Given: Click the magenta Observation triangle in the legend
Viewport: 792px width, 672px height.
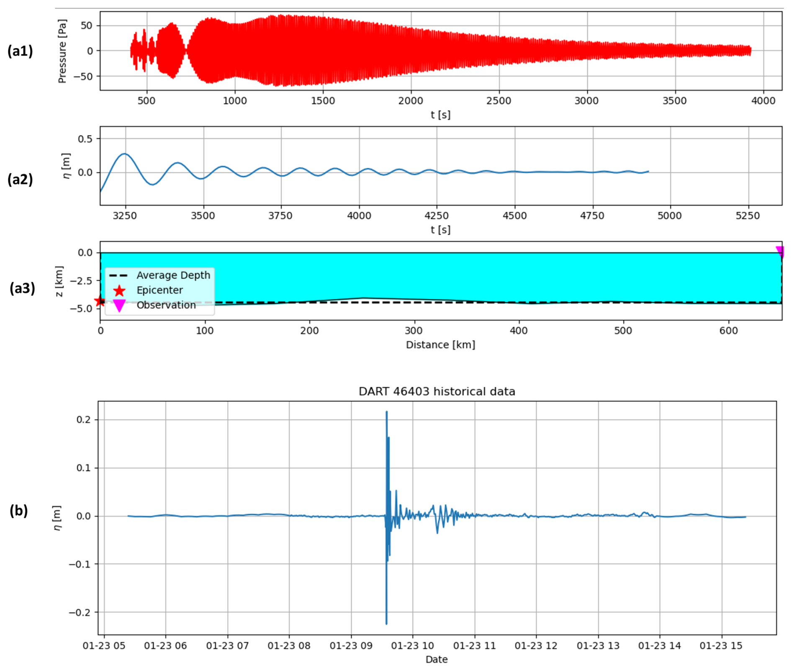Looking at the screenshot, I should 119,305.
